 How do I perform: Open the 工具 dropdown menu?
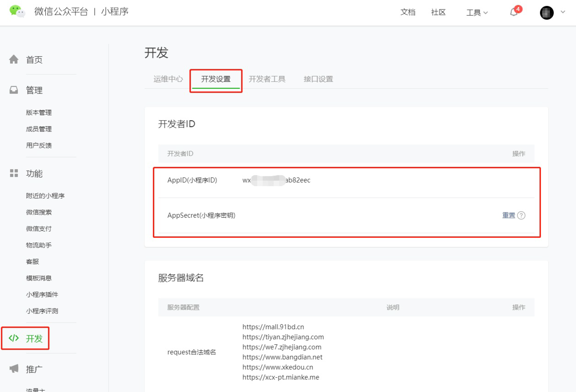[477, 12]
